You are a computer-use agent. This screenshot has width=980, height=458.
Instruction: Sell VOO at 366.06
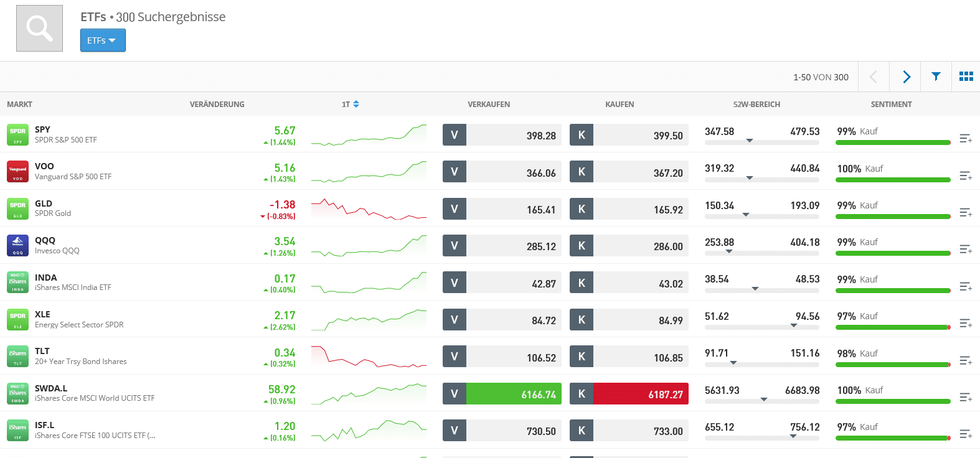502,172
